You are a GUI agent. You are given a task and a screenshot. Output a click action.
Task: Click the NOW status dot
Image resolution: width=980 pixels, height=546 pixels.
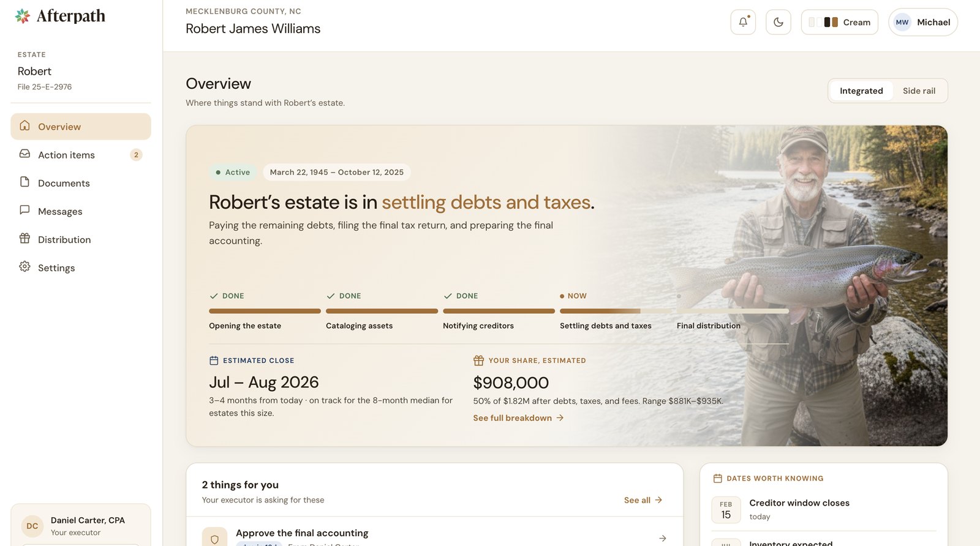click(x=562, y=296)
